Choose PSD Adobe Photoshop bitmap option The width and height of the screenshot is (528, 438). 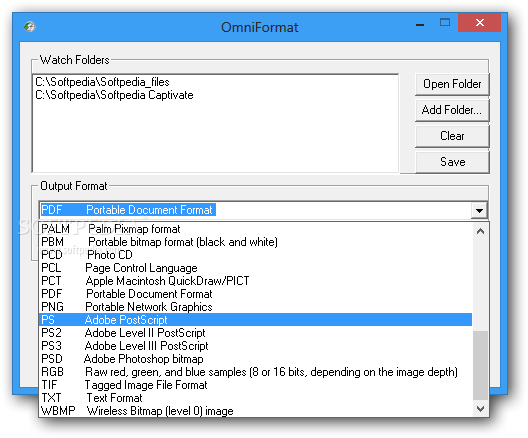click(255, 359)
